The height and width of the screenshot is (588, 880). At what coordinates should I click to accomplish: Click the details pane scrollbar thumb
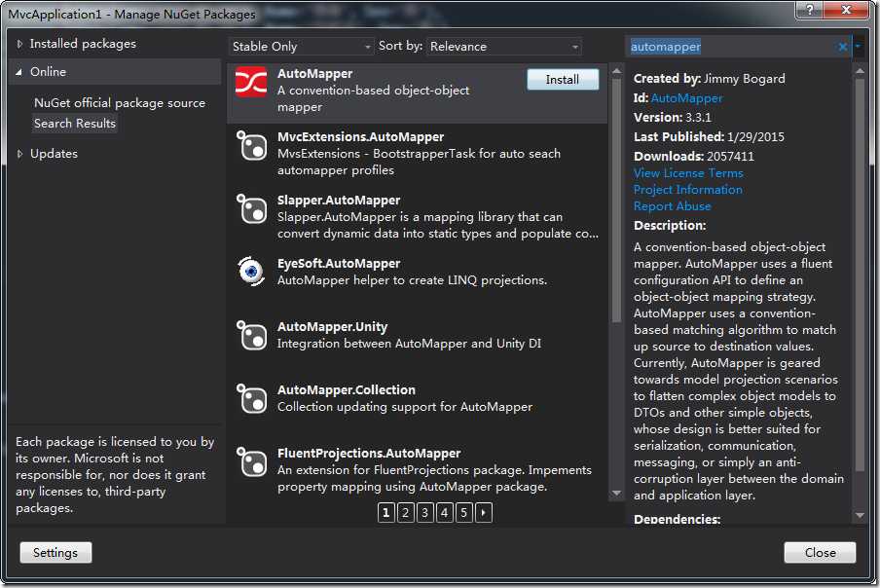tap(860, 275)
